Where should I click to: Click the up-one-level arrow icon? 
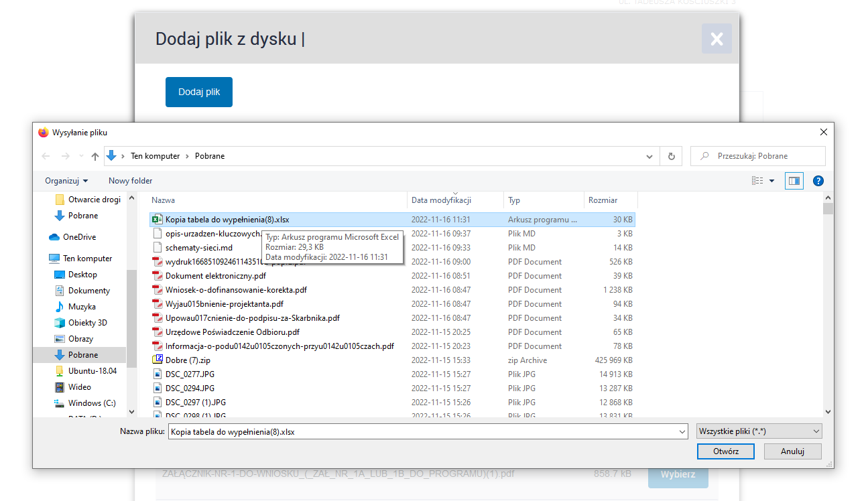coord(95,156)
